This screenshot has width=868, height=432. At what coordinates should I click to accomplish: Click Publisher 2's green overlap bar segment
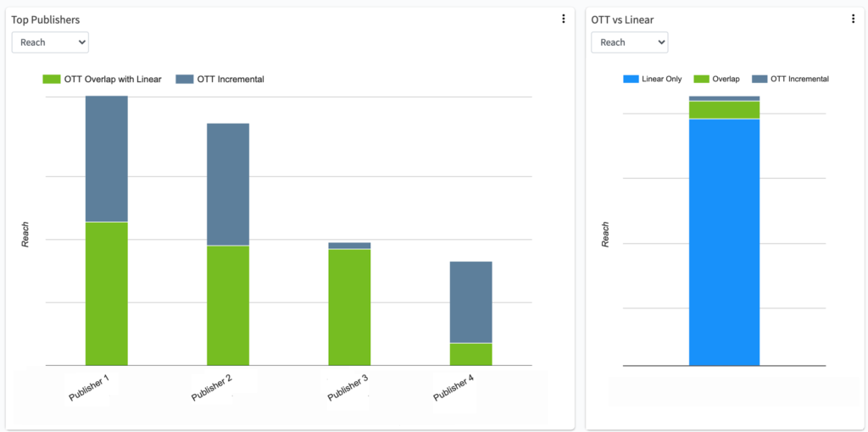point(228,305)
